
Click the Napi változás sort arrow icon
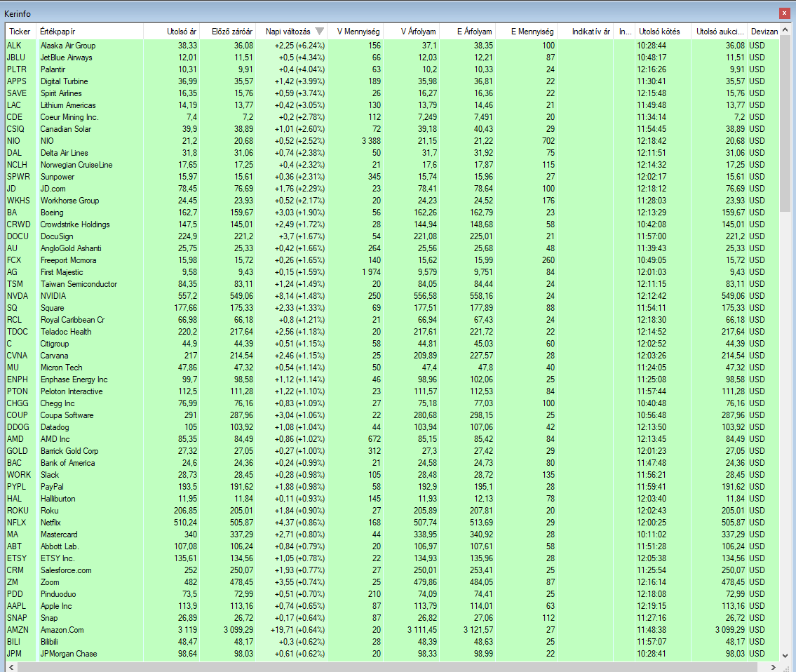click(x=319, y=32)
